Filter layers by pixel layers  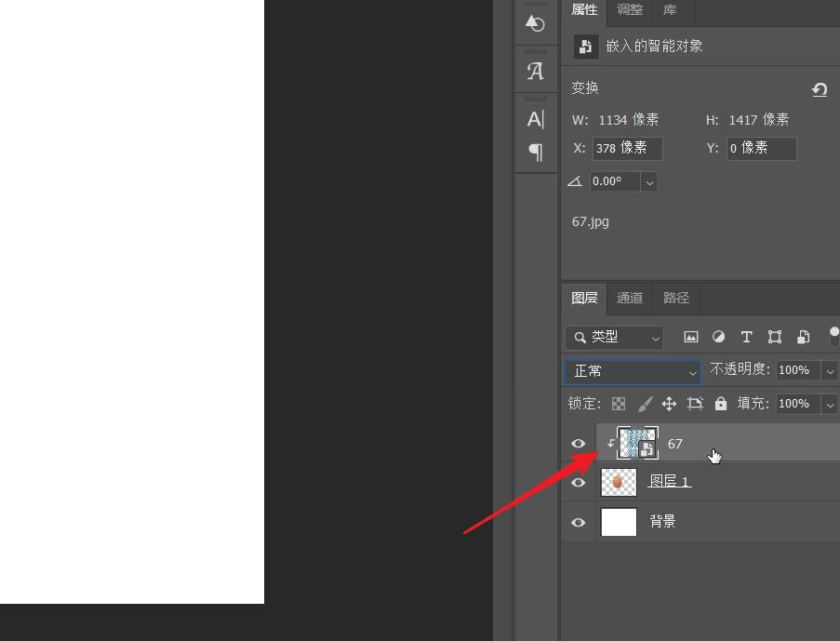click(691, 337)
